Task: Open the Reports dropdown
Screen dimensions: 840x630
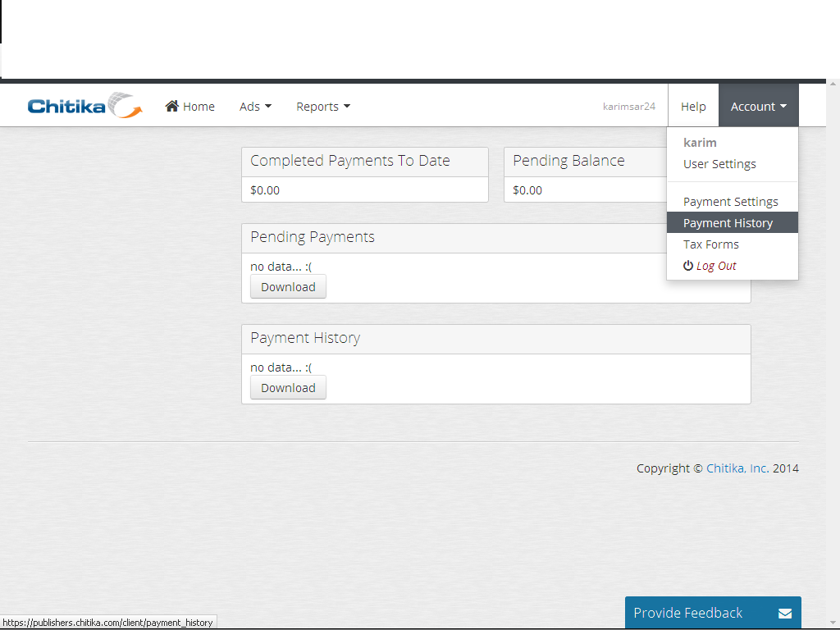Action: 323,107
